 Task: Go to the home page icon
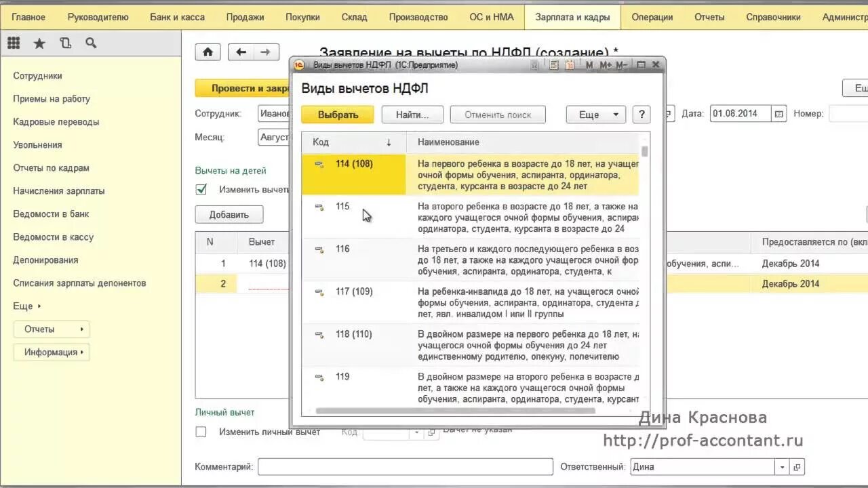click(208, 52)
